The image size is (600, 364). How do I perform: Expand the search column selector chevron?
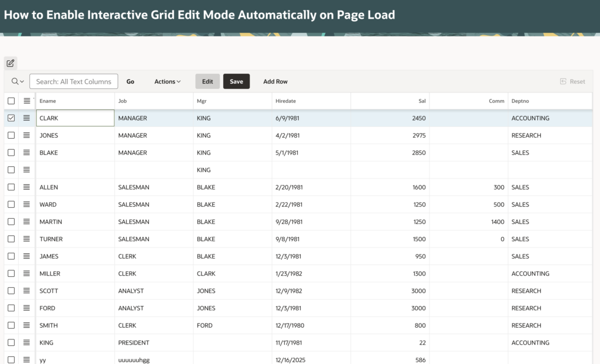point(21,81)
